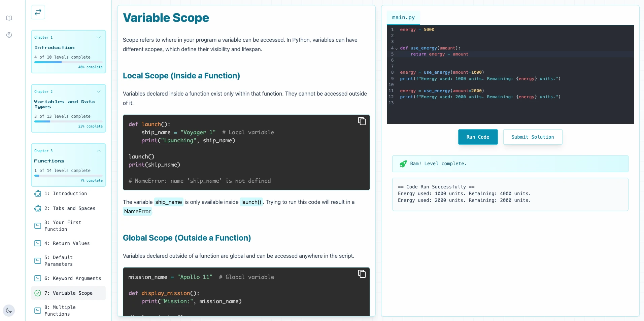
Task: Open the Variables and Data Types chapter title
Action: pos(64,104)
